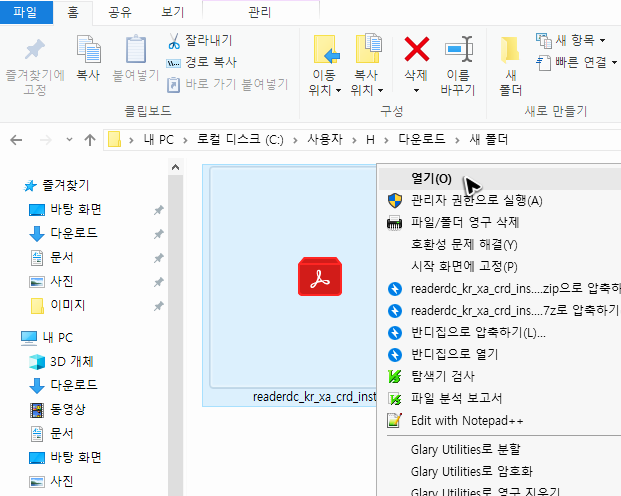Screen dimensions: 621x496
Task: Click navigation pane scroll up arrow
Action: [175, 168]
